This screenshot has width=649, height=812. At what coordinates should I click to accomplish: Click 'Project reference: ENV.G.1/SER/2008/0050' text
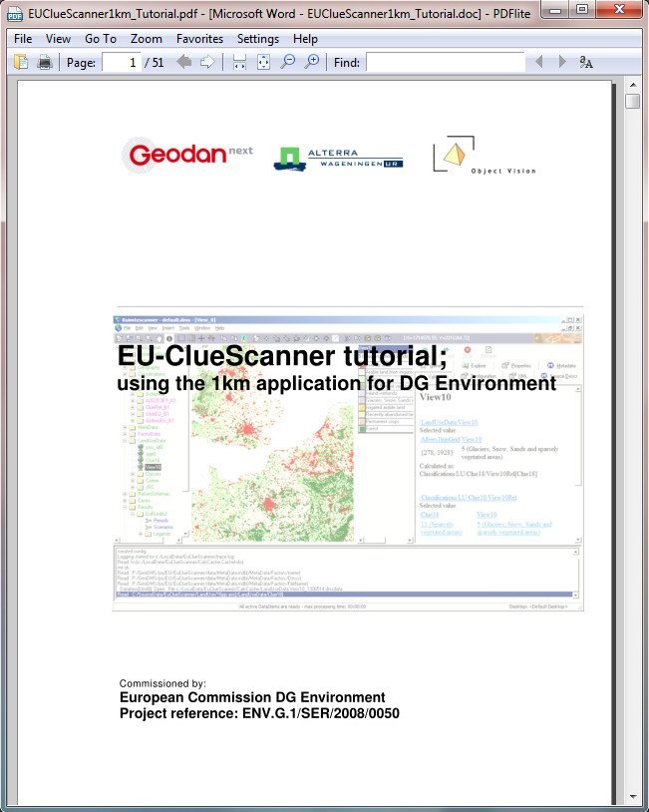pos(259,713)
